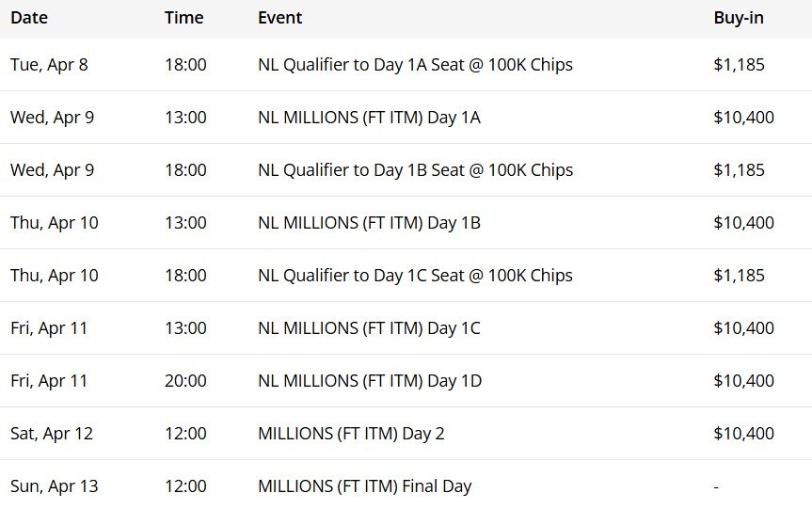Viewport: 812px width, 509px height.
Task: Click the Tue, Apr 8 date cell
Action: [x=49, y=65]
